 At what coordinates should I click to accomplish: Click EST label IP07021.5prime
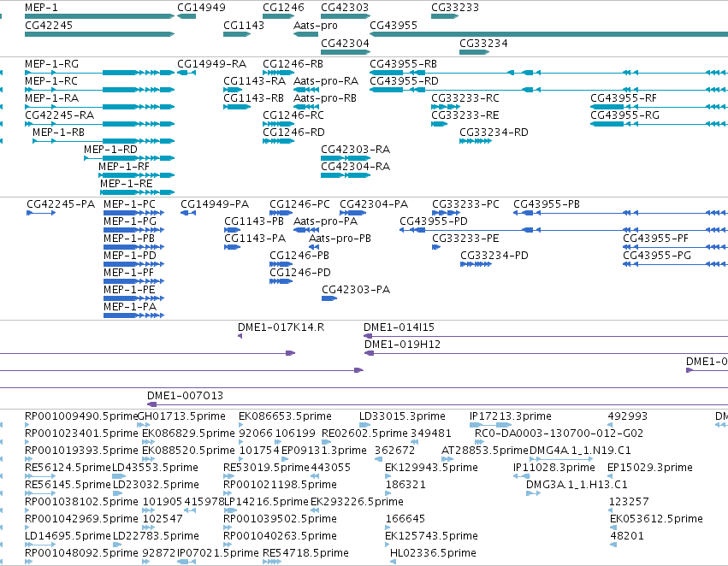point(218,553)
